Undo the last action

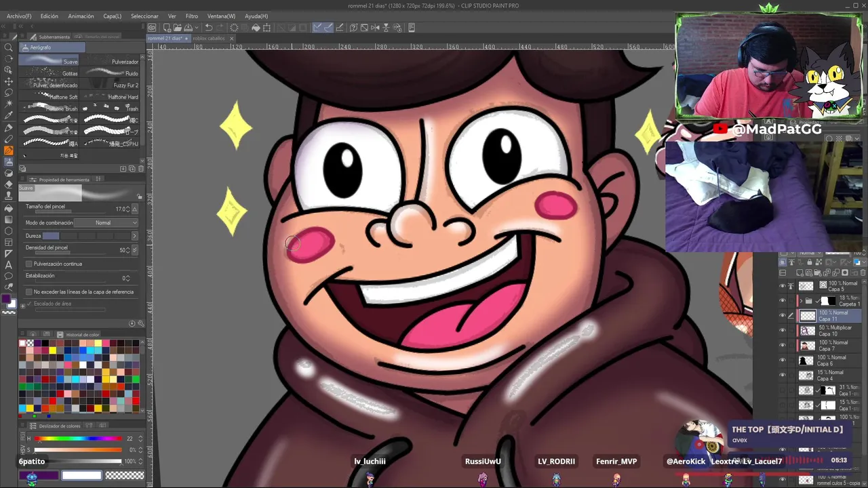209,28
